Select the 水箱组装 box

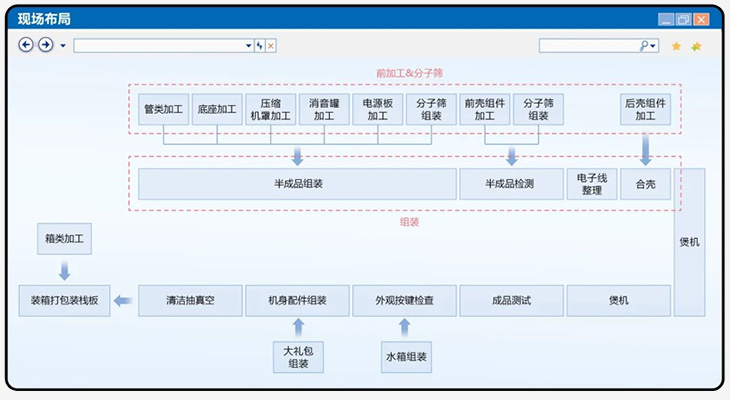pyautogui.click(x=406, y=357)
